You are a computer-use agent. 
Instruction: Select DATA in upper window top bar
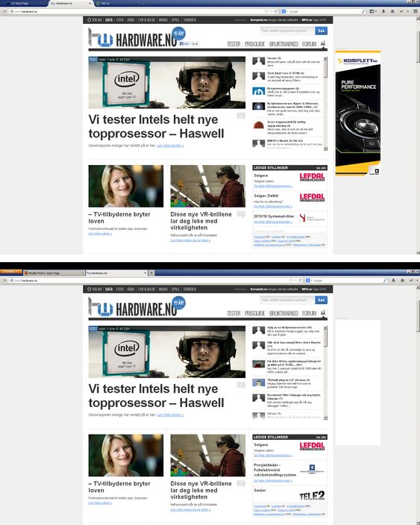(x=109, y=20)
